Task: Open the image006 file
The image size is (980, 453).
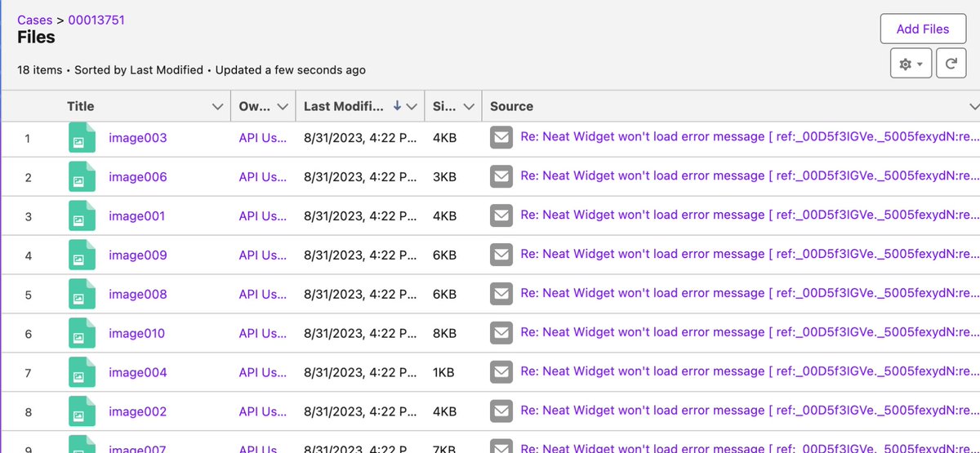Action: (137, 177)
